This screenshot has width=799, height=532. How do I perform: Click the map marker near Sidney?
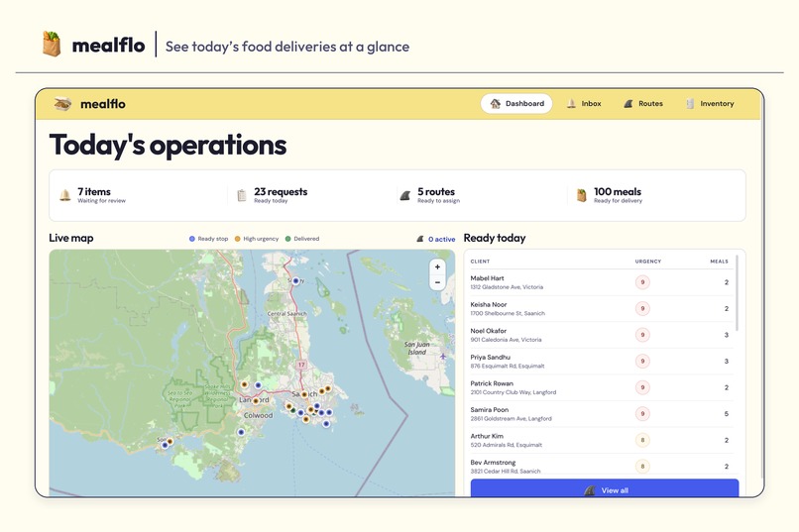click(x=295, y=281)
